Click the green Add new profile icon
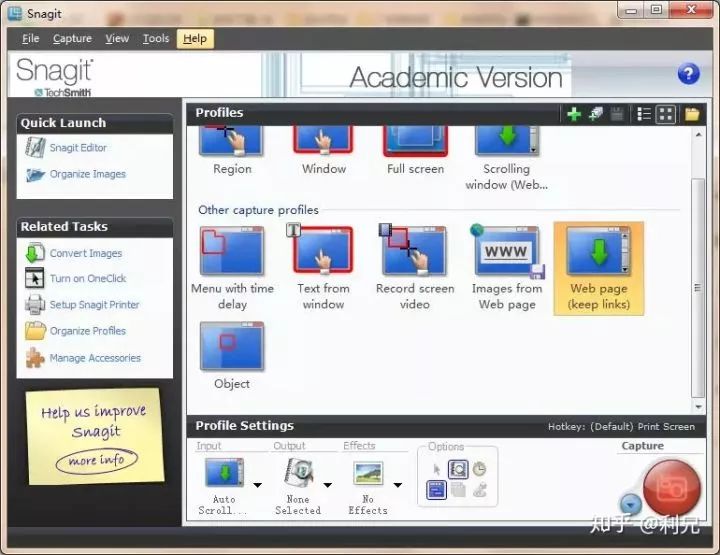720x555 pixels. [x=573, y=114]
